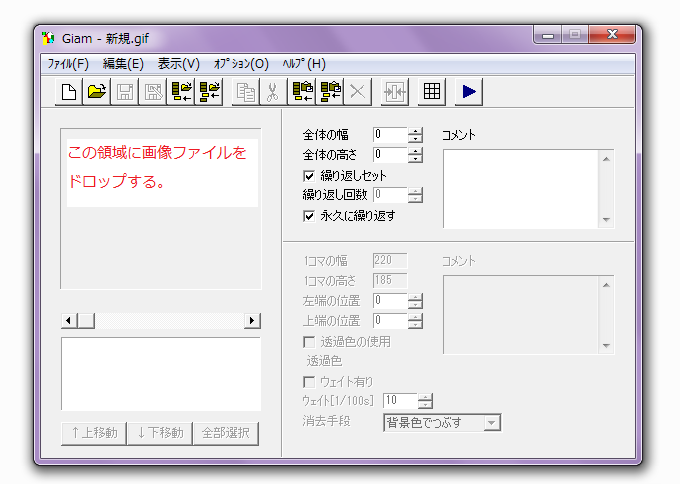Click the 左端の位置 input field
This screenshot has height=484, width=680.
[390, 301]
